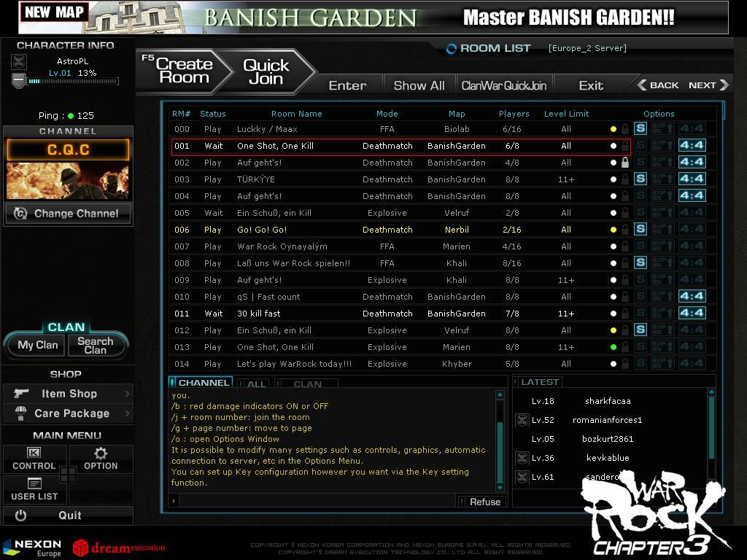Click the green status dot in row 013
Image resolution: width=747 pixels, height=560 pixels.
pos(613,347)
